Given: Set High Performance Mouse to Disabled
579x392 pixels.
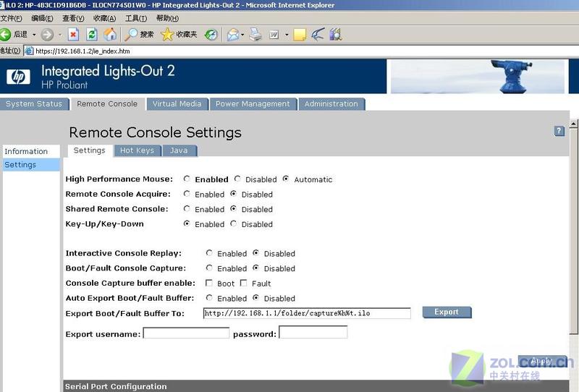Looking at the screenshot, I should point(237,179).
